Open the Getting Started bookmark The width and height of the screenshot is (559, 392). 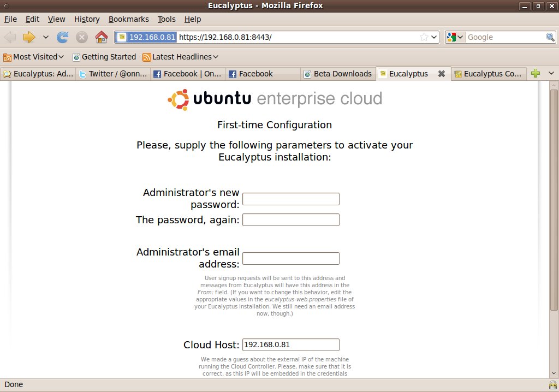coord(104,57)
